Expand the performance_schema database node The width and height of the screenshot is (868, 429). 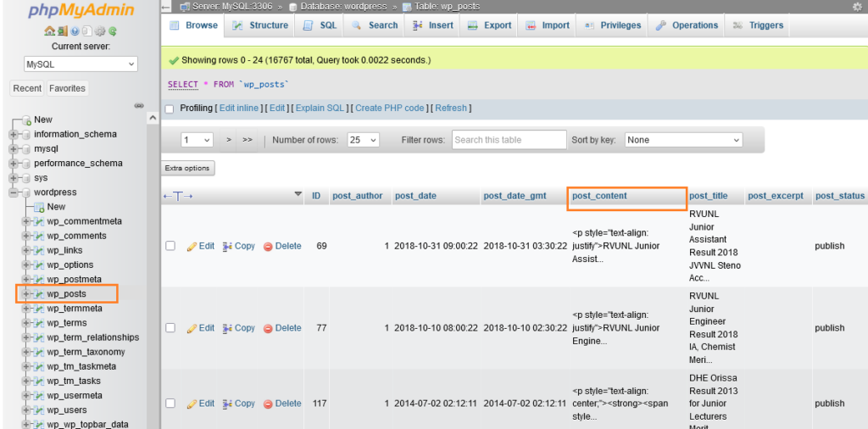click(x=14, y=164)
